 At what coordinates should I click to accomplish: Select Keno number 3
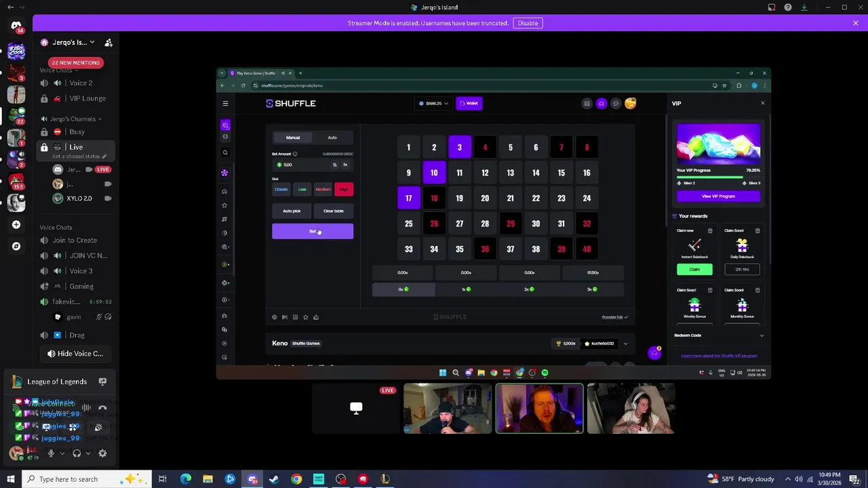pyautogui.click(x=459, y=147)
